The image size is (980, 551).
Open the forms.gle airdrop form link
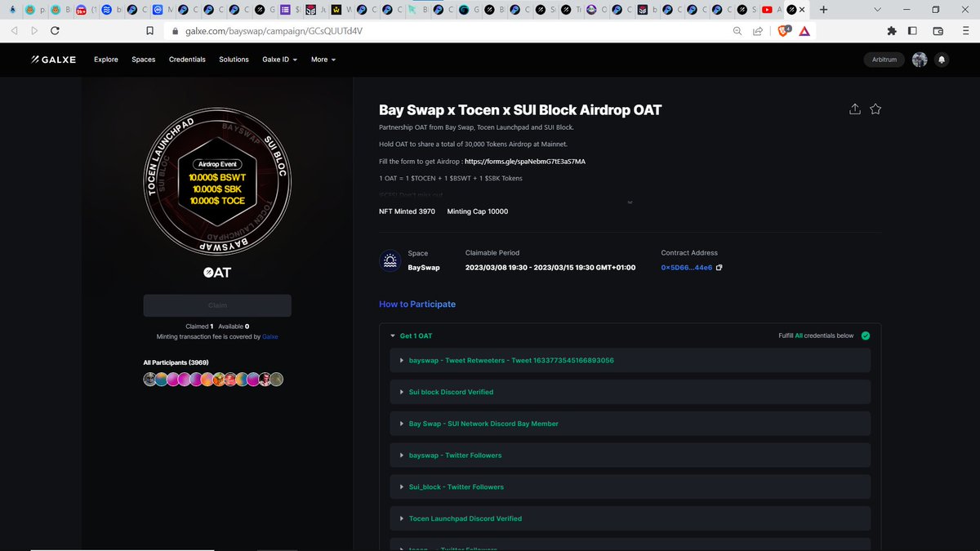[x=524, y=162]
